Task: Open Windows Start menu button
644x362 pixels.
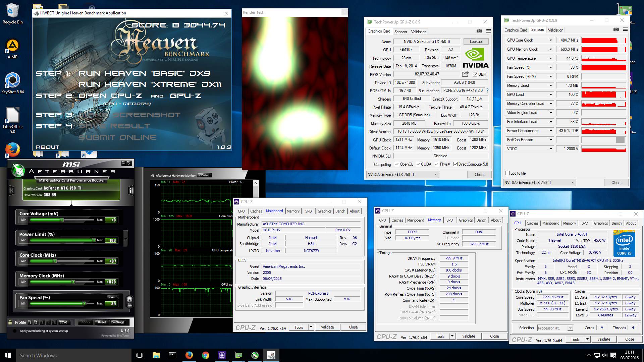Action: [x=8, y=355]
